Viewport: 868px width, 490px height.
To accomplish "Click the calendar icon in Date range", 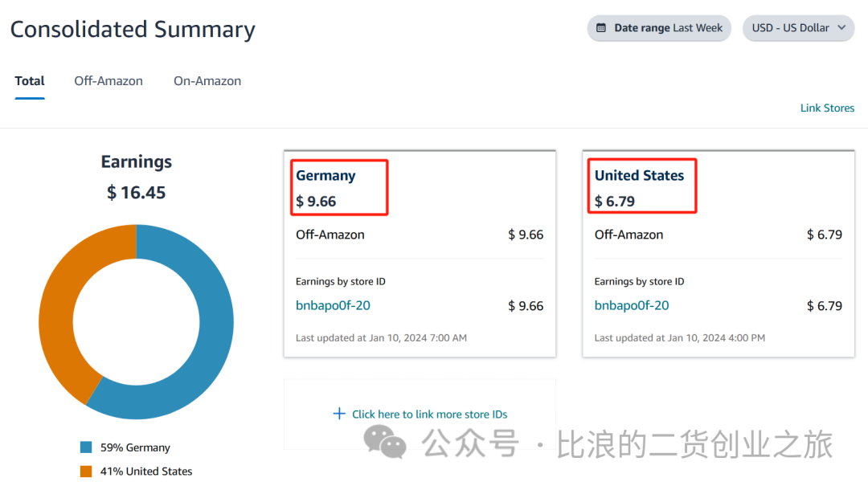I will [x=600, y=27].
